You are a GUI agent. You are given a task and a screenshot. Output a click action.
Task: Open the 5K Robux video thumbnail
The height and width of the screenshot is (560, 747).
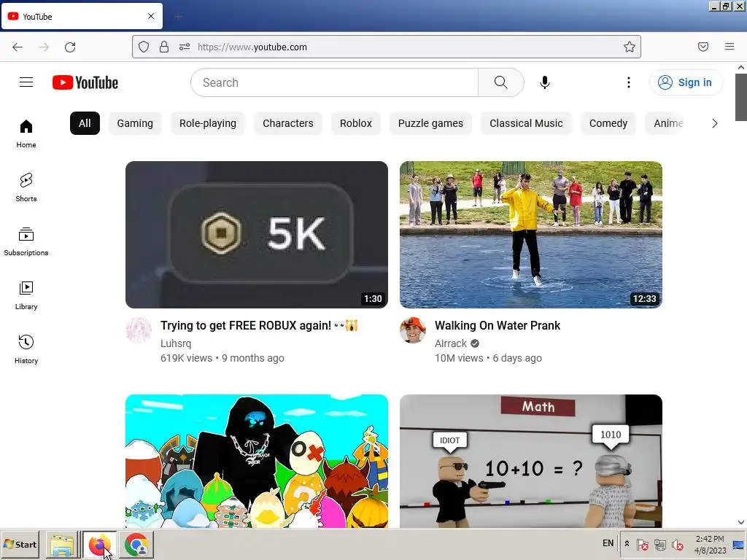pos(257,235)
